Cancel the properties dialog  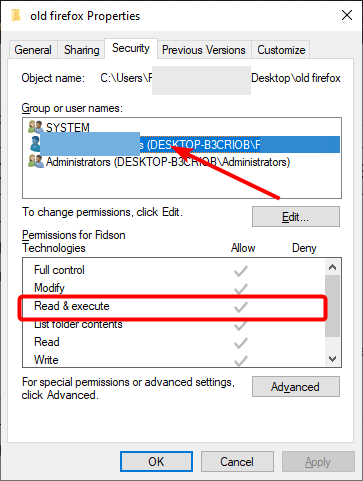pyautogui.click(x=237, y=462)
